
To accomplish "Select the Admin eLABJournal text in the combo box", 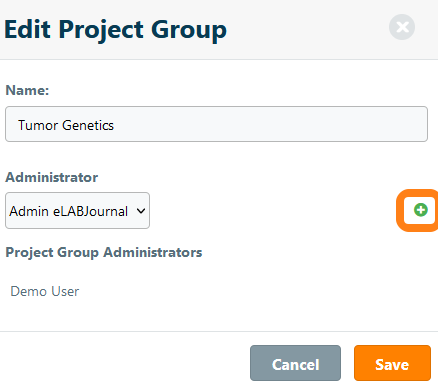I will point(69,211).
